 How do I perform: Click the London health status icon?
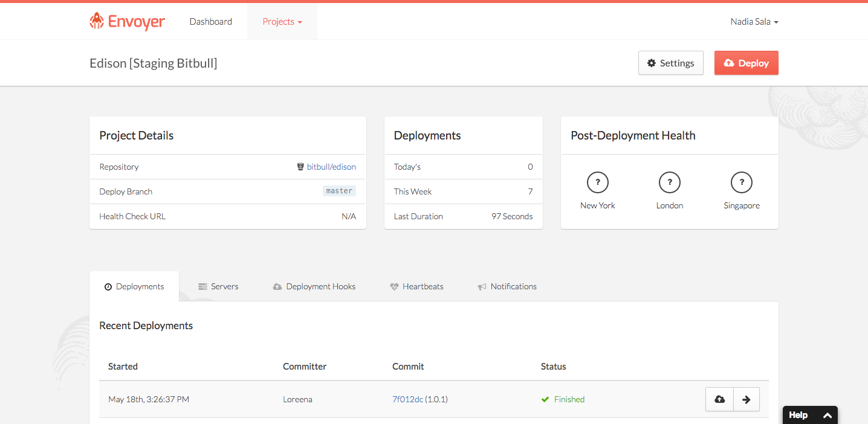tap(670, 182)
